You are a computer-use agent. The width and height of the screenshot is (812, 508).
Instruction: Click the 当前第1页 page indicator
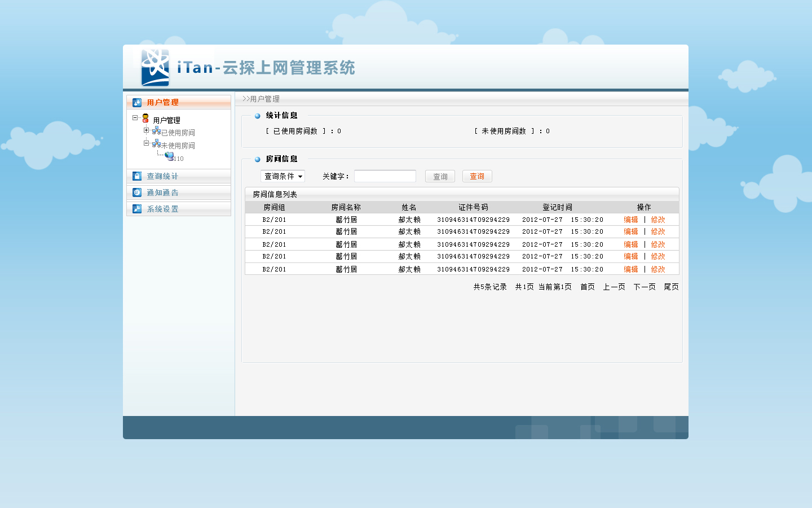coord(555,287)
